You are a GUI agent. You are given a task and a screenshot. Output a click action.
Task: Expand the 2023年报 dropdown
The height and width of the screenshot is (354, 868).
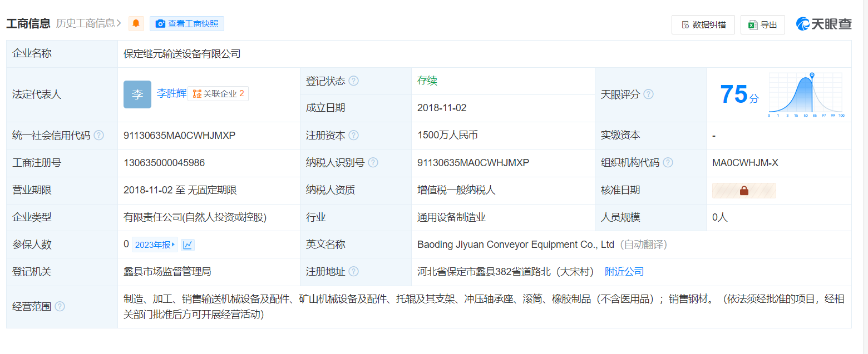click(155, 245)
